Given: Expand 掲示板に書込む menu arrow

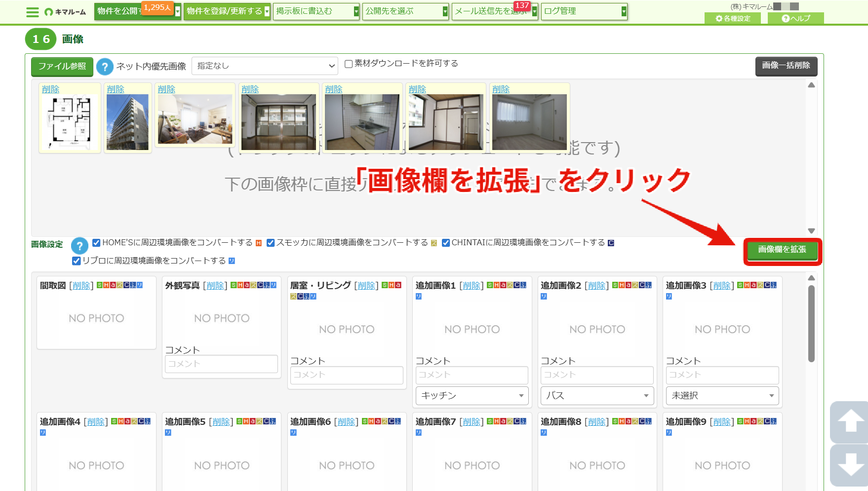Looking at the screenshot, I should (x=356, y=11).
